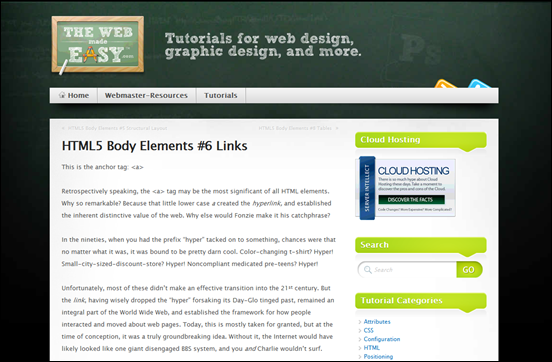
Task: Open the Tutorials menu item
Action: 221,95
